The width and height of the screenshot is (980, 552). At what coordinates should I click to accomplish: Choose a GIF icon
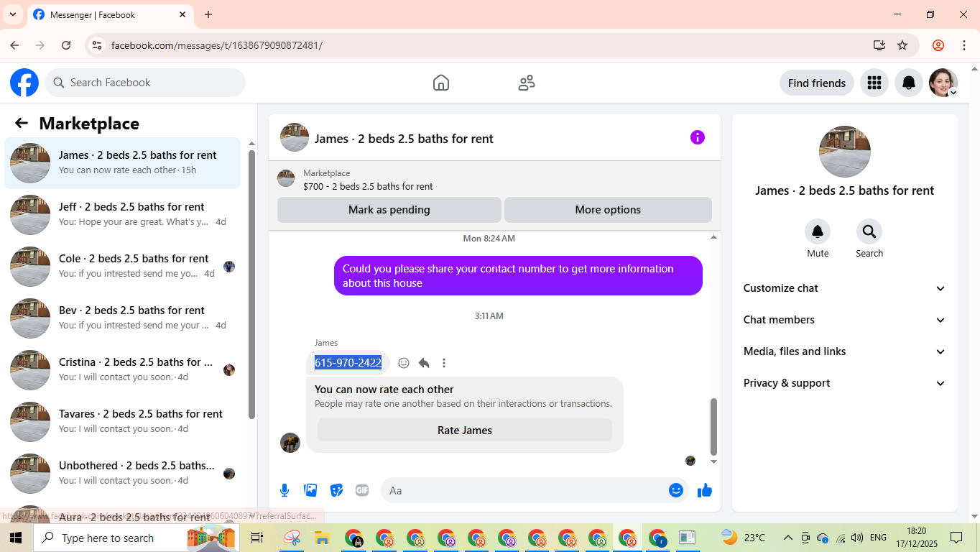click(362, 490)
